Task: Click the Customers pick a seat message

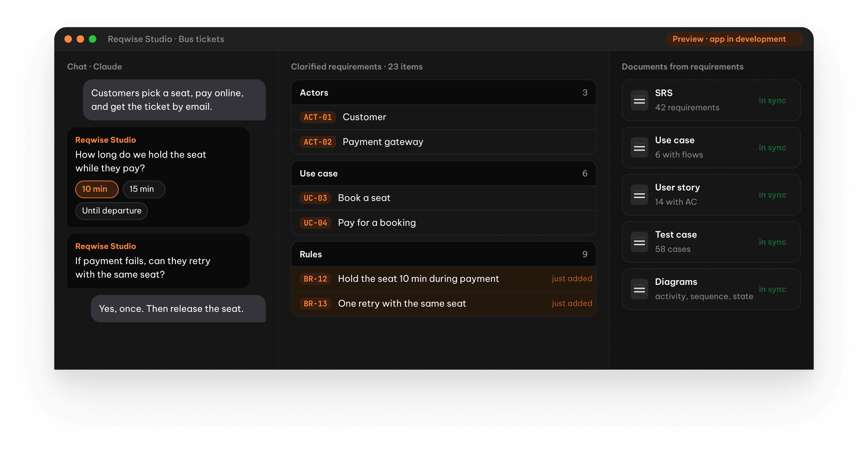Action: pos(174,100)
